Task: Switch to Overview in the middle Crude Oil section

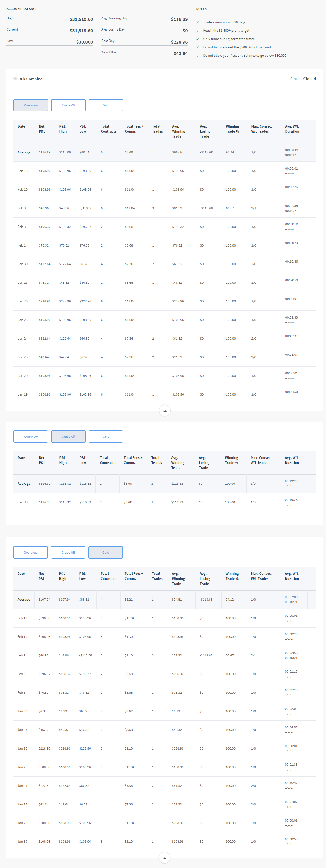Action: click(x=31, y=436)
